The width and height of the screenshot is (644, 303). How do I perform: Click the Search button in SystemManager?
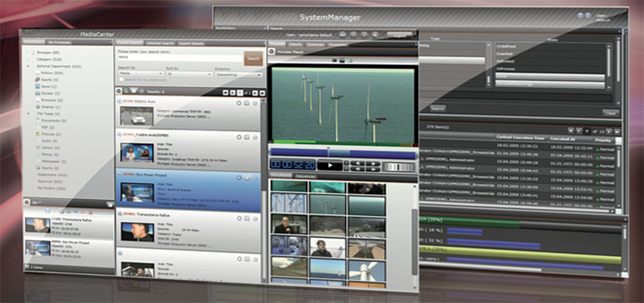[x=438, y=108]
